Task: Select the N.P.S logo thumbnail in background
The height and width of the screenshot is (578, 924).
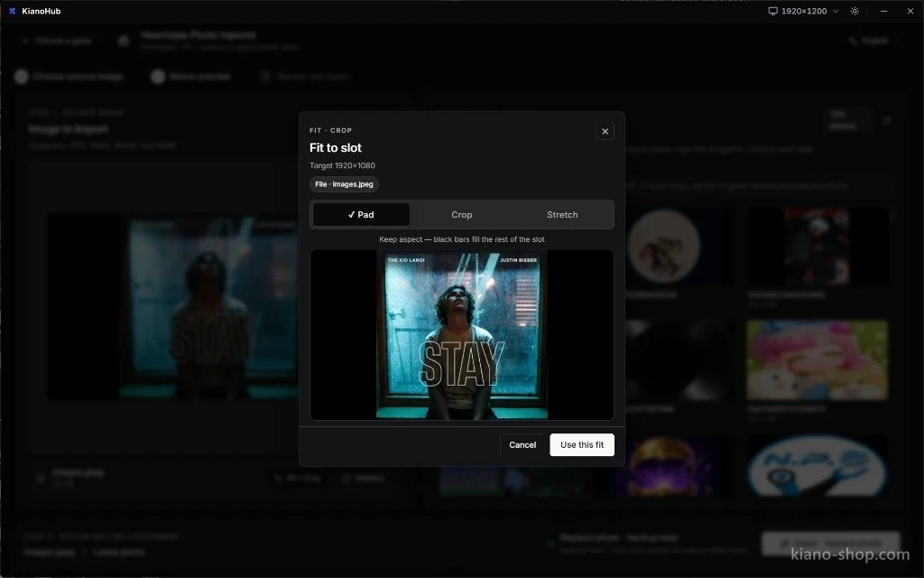Action: click(817, 466)
